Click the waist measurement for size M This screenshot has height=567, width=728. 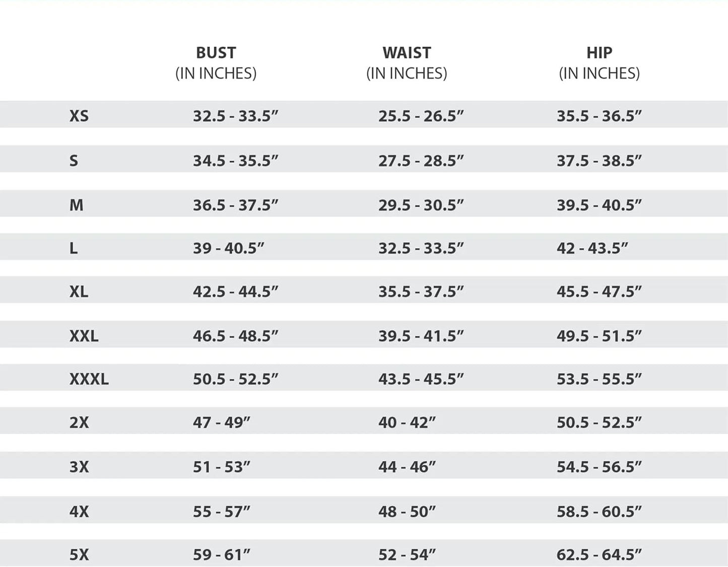tap(421, 205)
